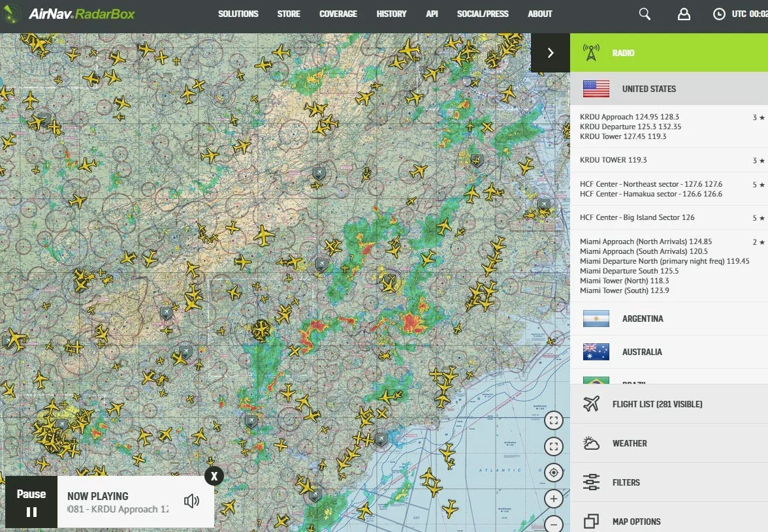This screenshot has height=532, width=768.
Task: Select the Australia flag icon
Action: click(596, 352)
